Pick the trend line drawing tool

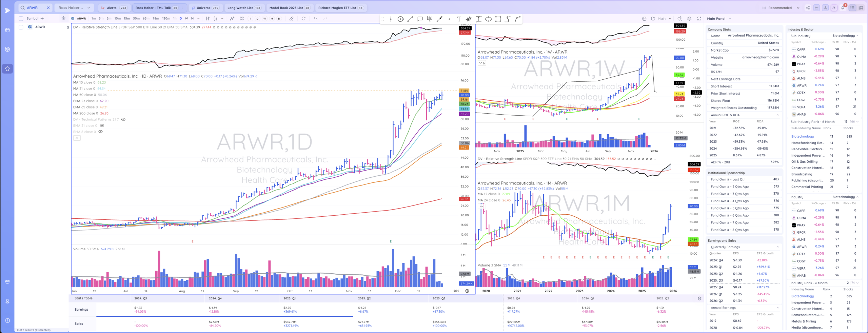coord(410,19)
